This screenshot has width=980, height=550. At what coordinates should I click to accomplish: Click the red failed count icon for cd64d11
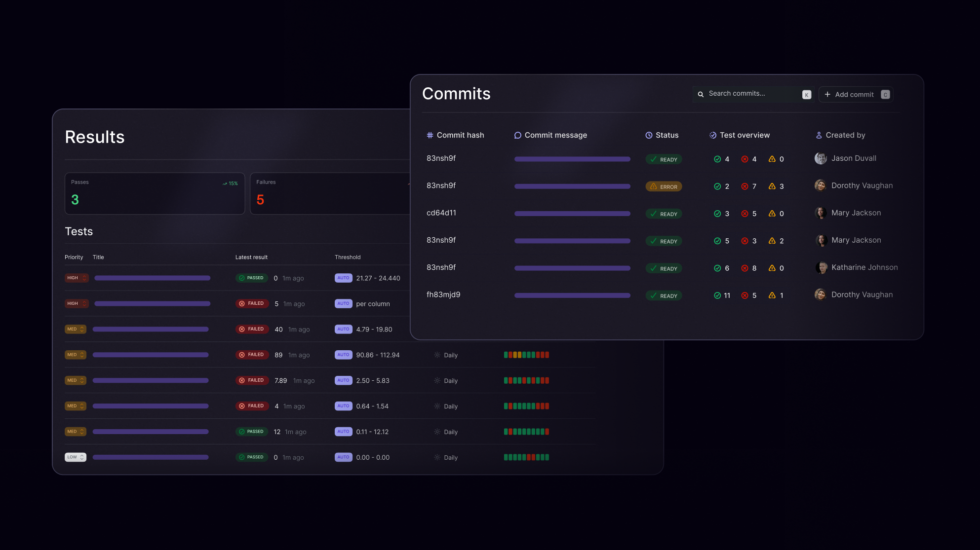point(745,214)
